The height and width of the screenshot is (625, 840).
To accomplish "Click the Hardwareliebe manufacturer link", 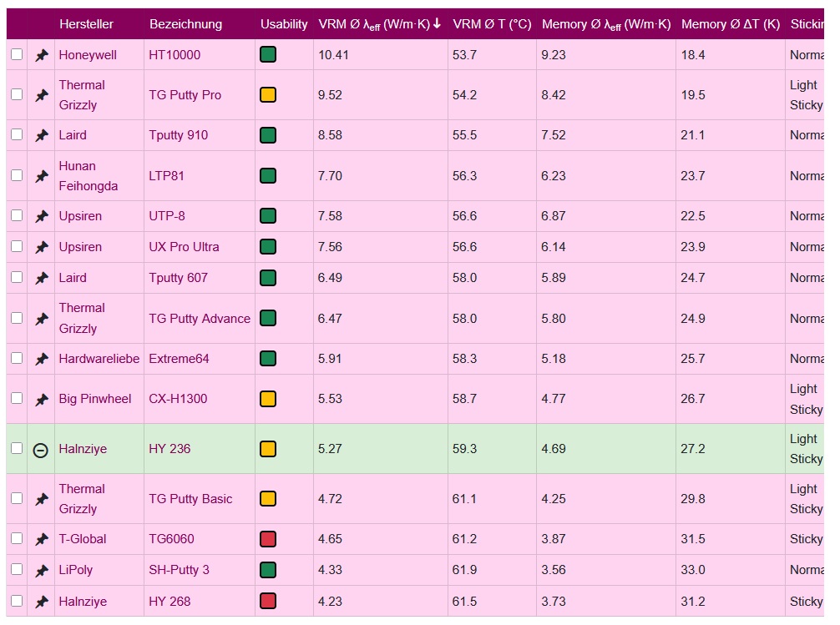I will tap(99, 358).
